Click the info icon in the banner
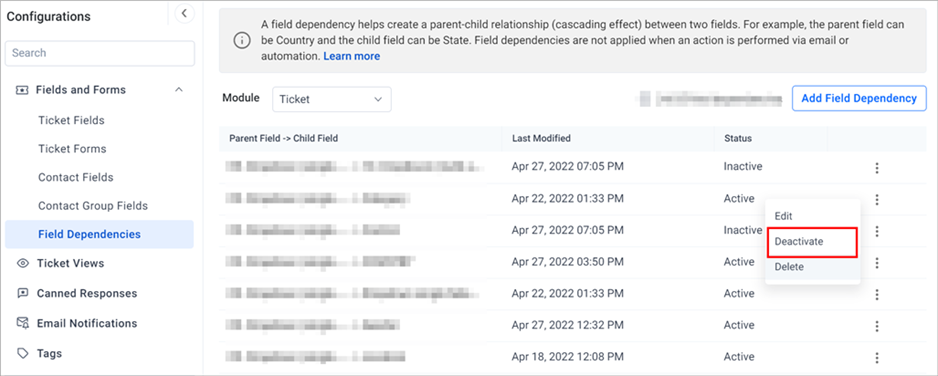 click(242, 41)
